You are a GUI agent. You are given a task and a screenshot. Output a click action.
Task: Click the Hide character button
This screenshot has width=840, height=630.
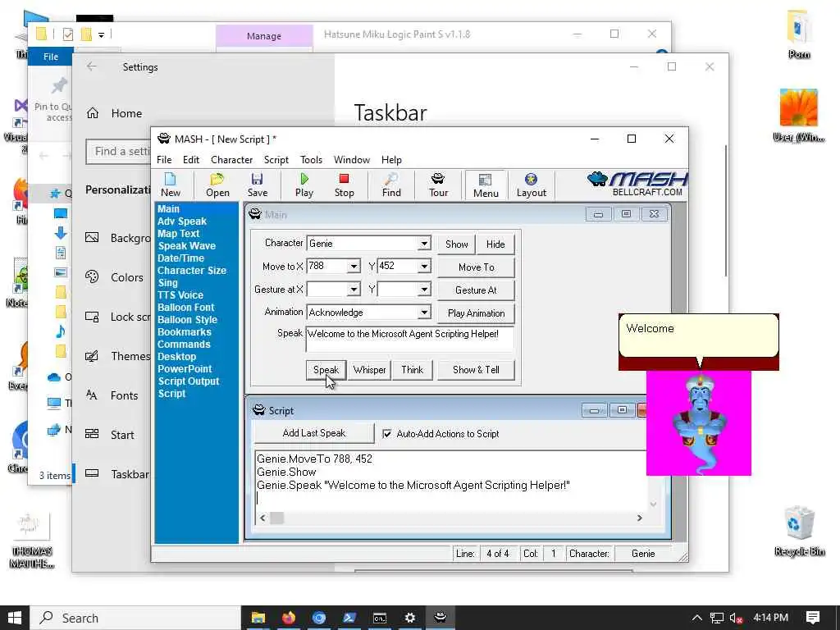(495, 244)
